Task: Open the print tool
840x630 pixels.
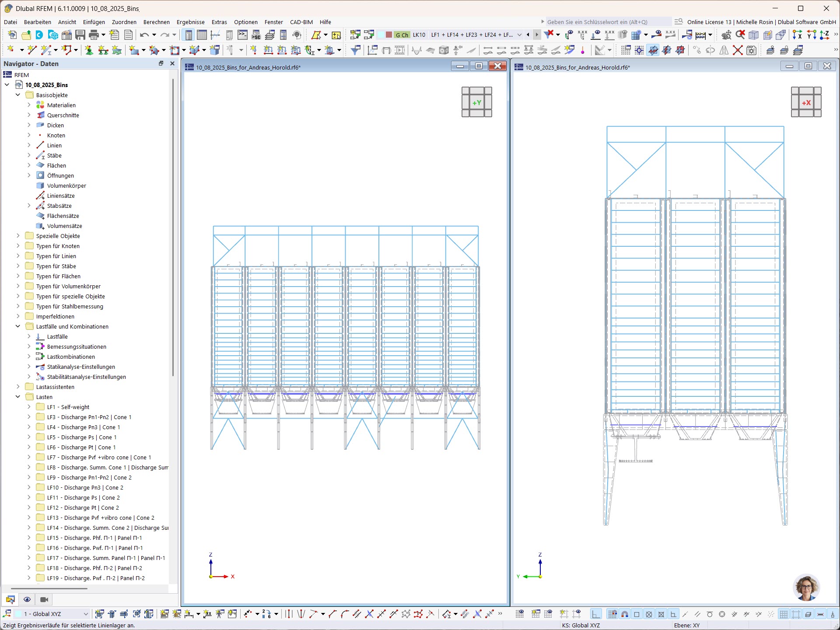Action: pos(94,35)
